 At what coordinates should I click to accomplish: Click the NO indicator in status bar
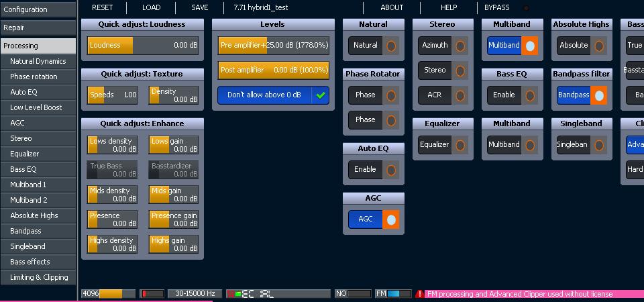coord(353,294)
